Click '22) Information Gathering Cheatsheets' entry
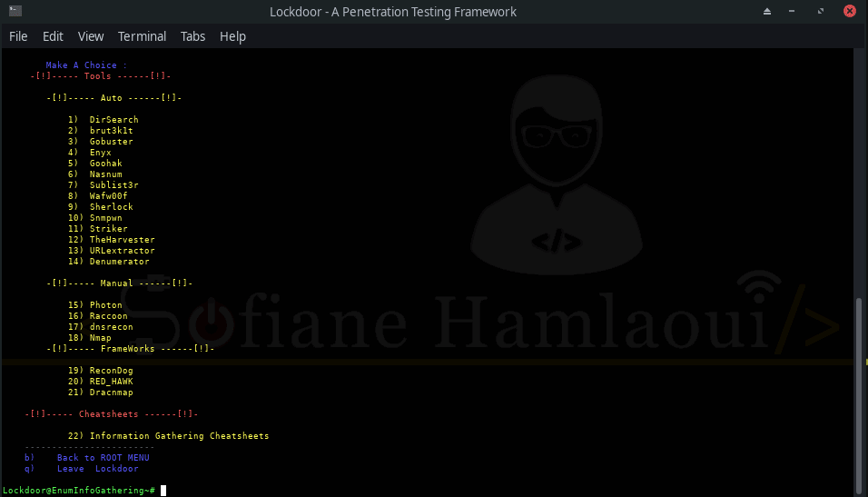This screenshot has width=868, height=497. point(168,436)
